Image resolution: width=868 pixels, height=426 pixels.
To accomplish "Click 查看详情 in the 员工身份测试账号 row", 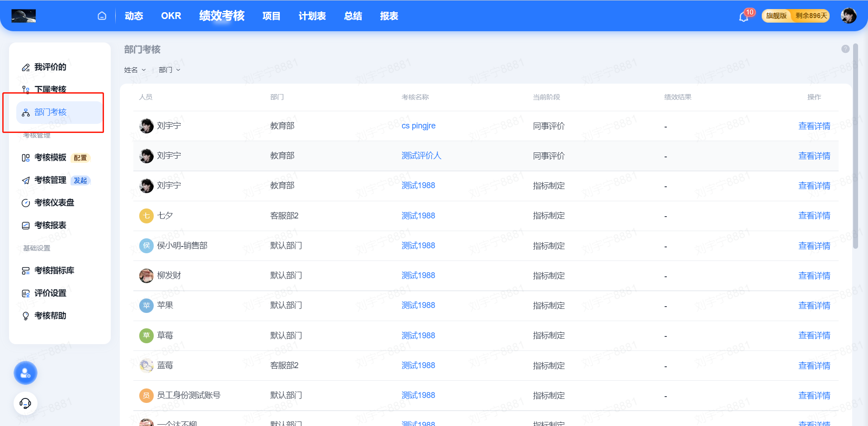I will click(814, 395).
